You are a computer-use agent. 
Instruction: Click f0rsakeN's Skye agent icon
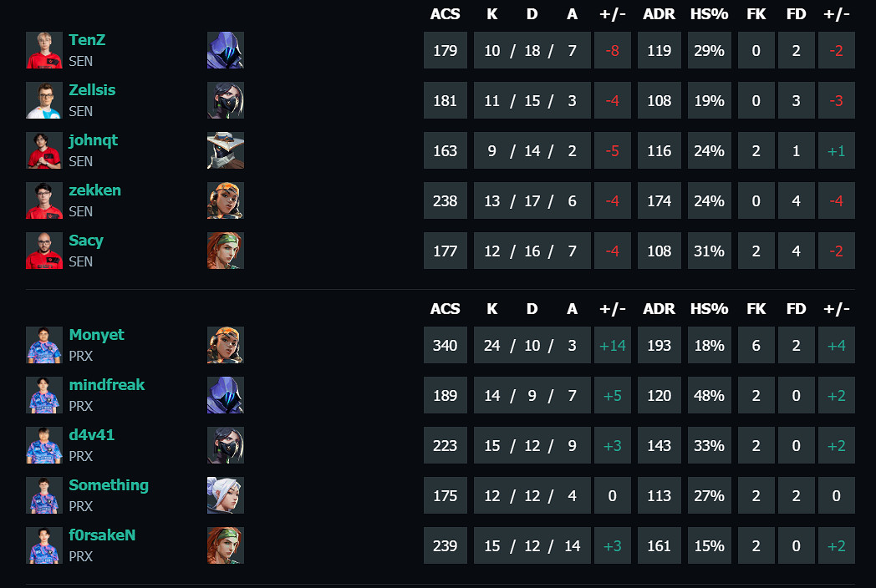click(225, 545)
